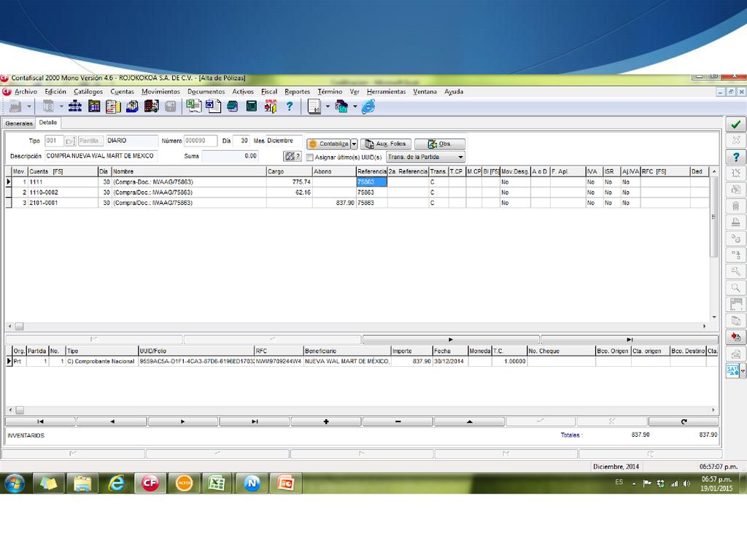This screenshot has width=747, height=560.
Task: Switch to the Generales tab
Action: (x=19, y=123)
